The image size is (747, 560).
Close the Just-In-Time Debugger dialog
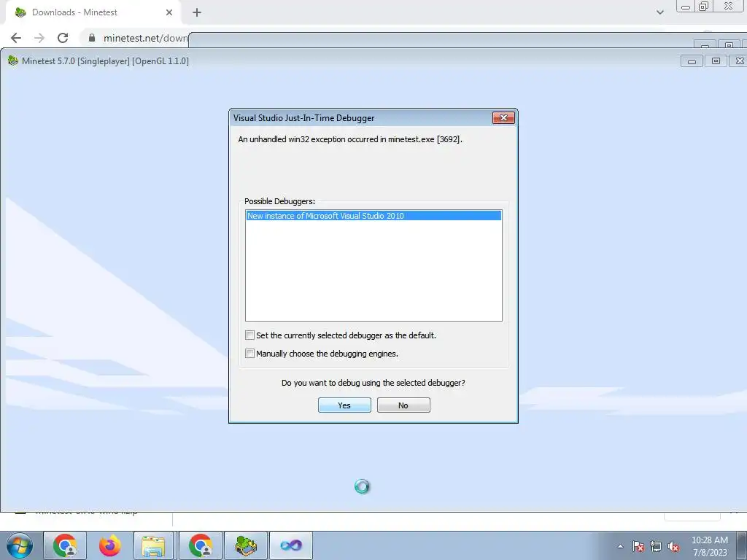pyautogui.click(x=503, y=117)
